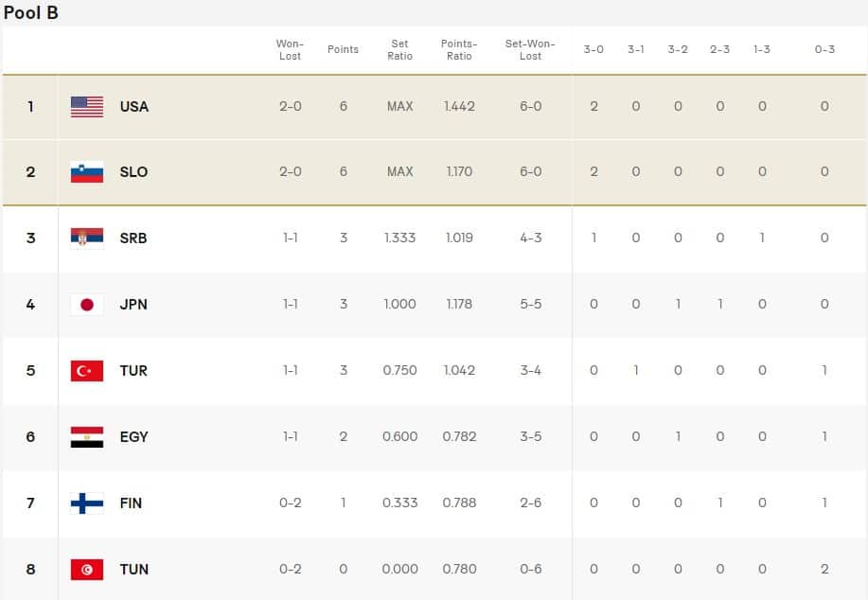The width and height of the screenshot is (868, 600).
Task: Click the Pool B heading
Action: [x=31, y=13]
